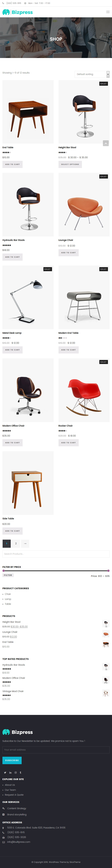Click the next page arrow
Screen dimensions: 112x868
[x=25, y=543]
